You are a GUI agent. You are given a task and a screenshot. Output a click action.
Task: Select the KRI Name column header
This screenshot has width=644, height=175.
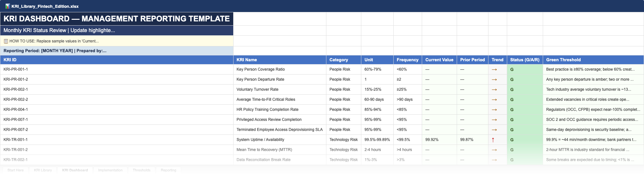(x=280, y=60)
